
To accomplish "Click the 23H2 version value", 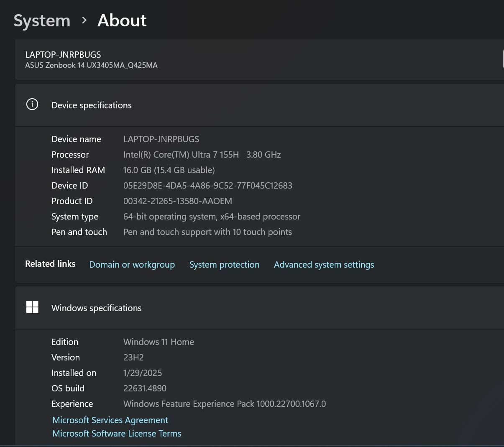I will [x=133, y=358].
